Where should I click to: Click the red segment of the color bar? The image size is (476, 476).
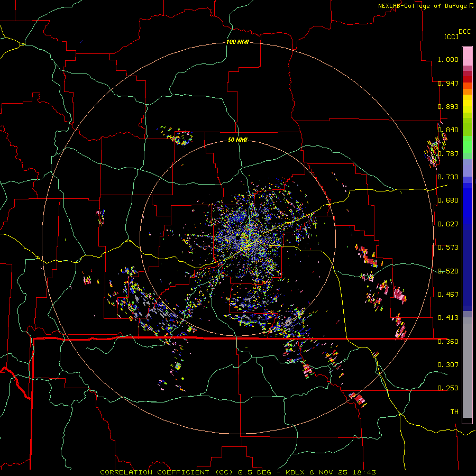click(467, 79)
